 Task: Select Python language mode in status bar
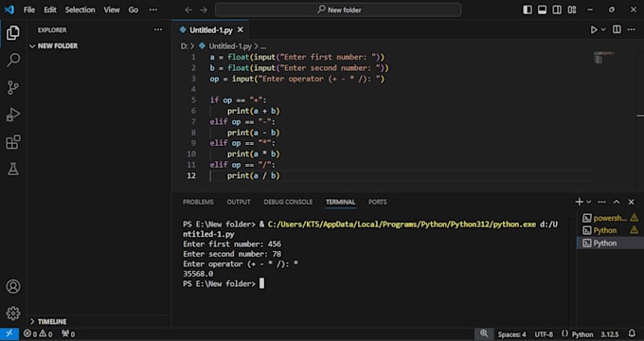point(582,334)
